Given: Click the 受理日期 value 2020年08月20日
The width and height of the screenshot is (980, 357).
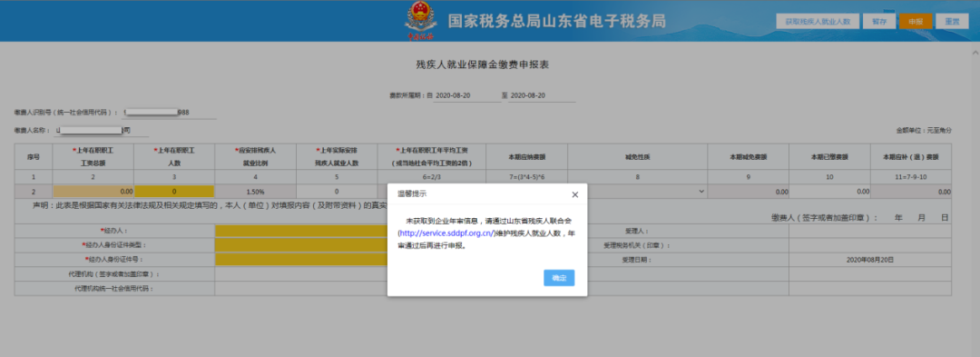Looking at the screenshot, I should click(870, 260).
